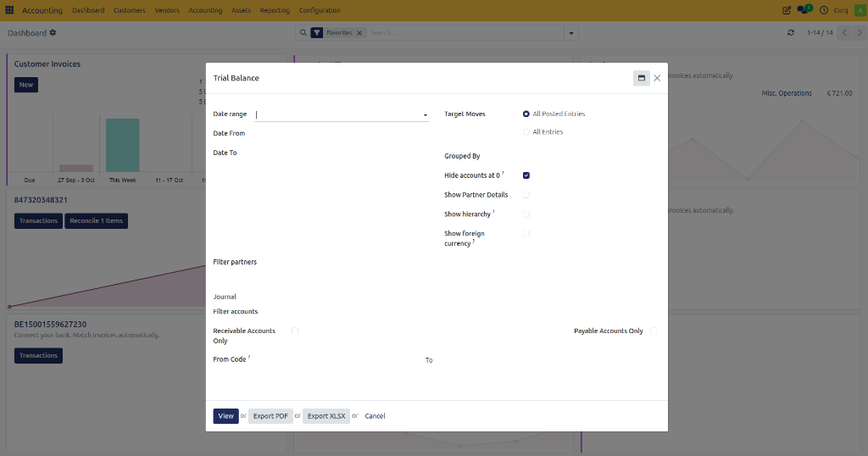Click Export PDF button
The width and height of the screenshot is (868, 456).
[x=270, y=416]
